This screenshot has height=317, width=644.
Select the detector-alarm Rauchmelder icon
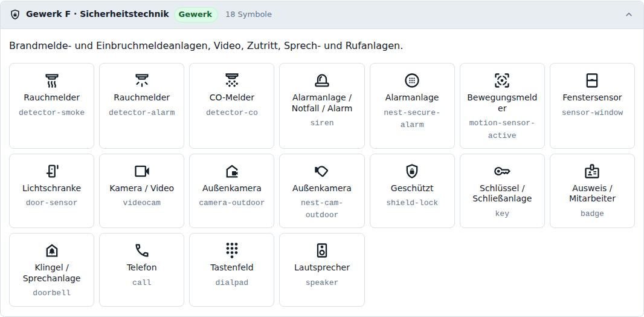point(142,80)
